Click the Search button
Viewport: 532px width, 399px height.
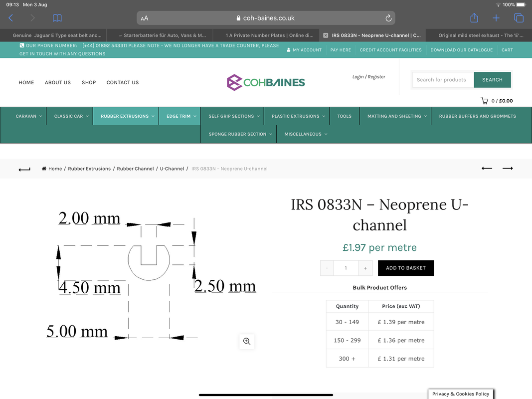tap(492, 80)
